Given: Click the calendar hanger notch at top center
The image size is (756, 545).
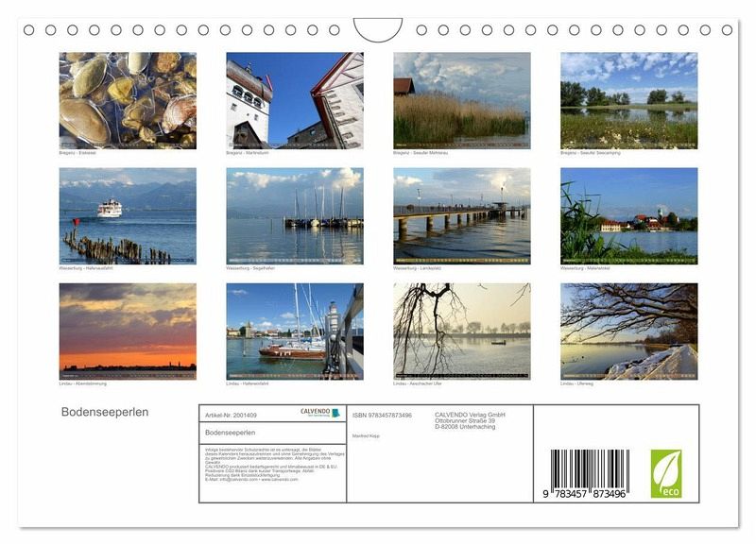Looking at the screenshot, I should pyautogui.click(x=378, y=30).
